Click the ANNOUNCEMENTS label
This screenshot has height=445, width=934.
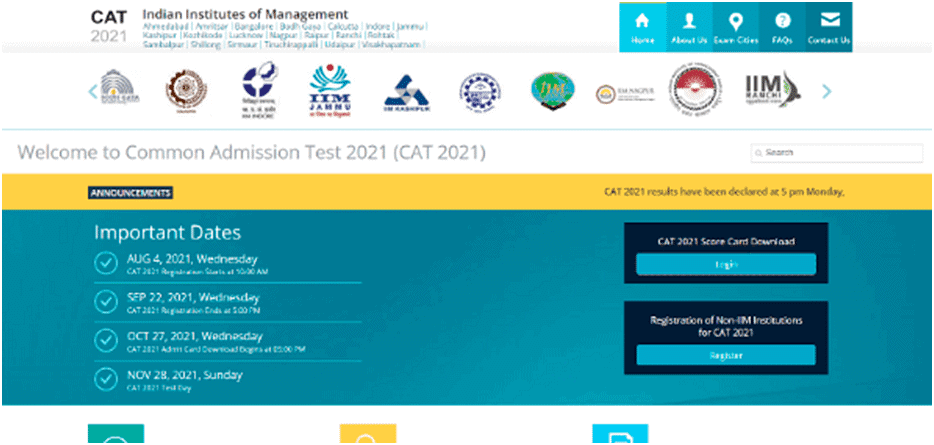click(130, 193)
